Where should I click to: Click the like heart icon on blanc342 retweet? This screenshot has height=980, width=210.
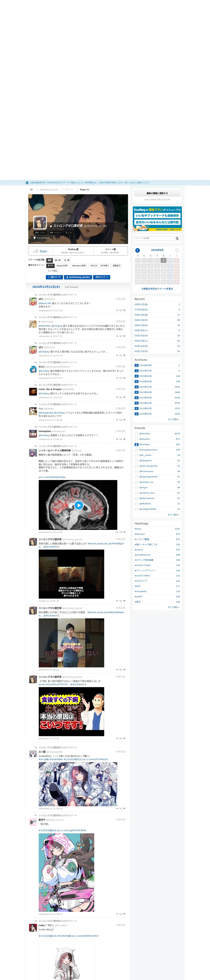(x=124, y=336)
